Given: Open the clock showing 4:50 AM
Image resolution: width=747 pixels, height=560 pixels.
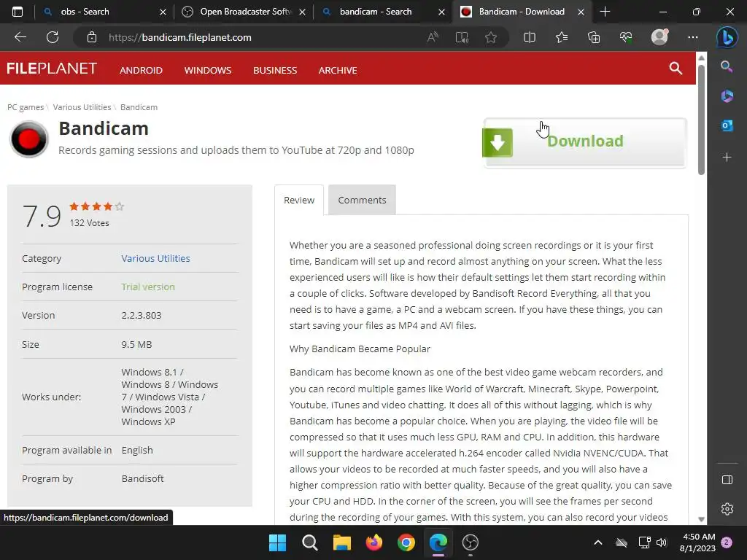Looking at the screenshot, I should 697,542.
